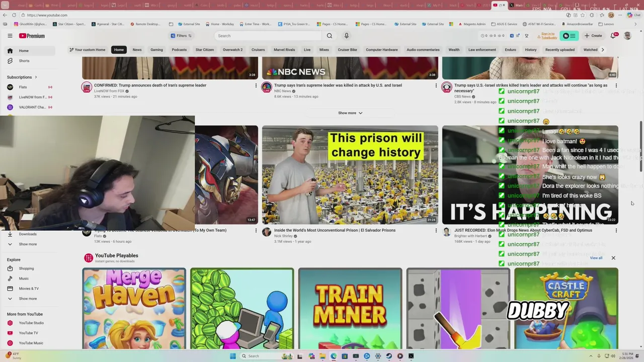This screenshot has height=362, width=644.
Task: Open Movies & TV under Explore
Action: 29,289
